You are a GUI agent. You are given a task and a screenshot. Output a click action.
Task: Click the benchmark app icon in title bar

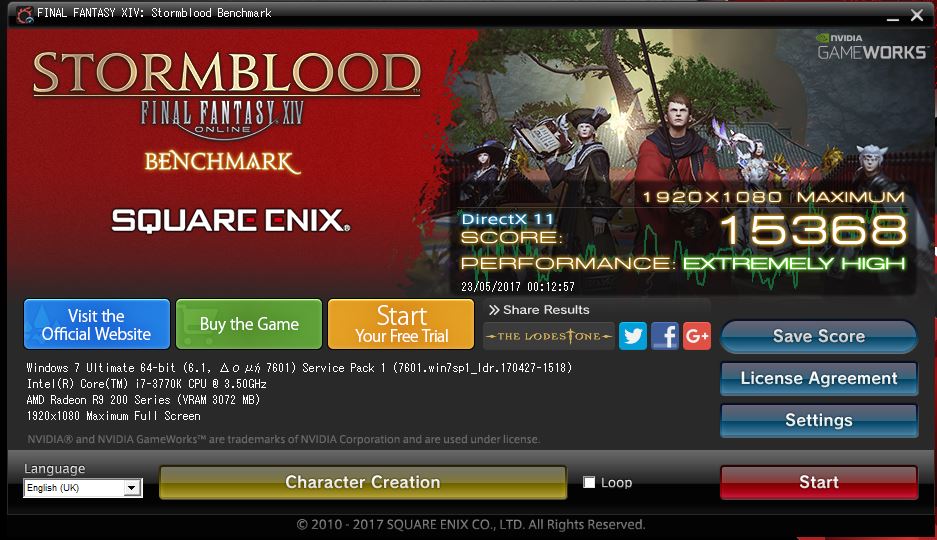(25, 14)
